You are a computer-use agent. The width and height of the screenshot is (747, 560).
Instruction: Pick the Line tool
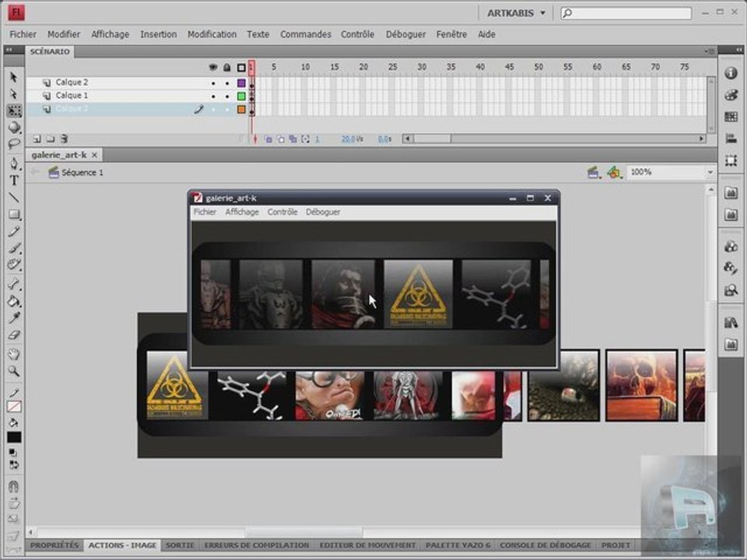[14, 197]
